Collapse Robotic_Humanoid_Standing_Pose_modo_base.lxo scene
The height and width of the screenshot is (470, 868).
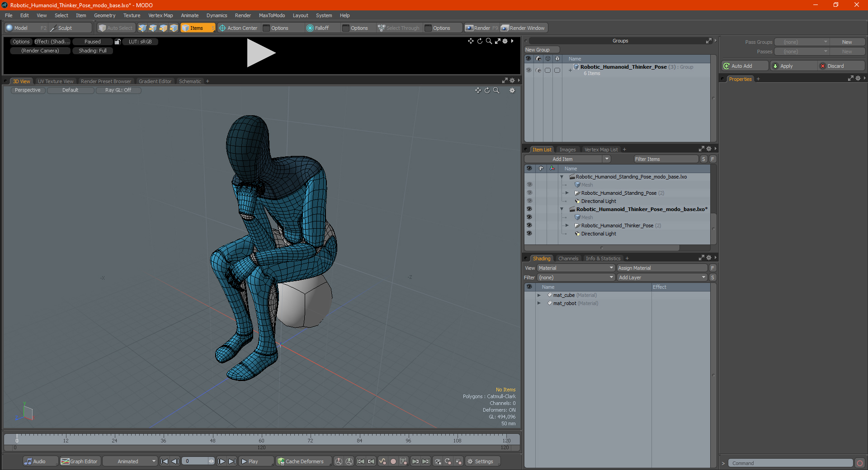point(562,177)
